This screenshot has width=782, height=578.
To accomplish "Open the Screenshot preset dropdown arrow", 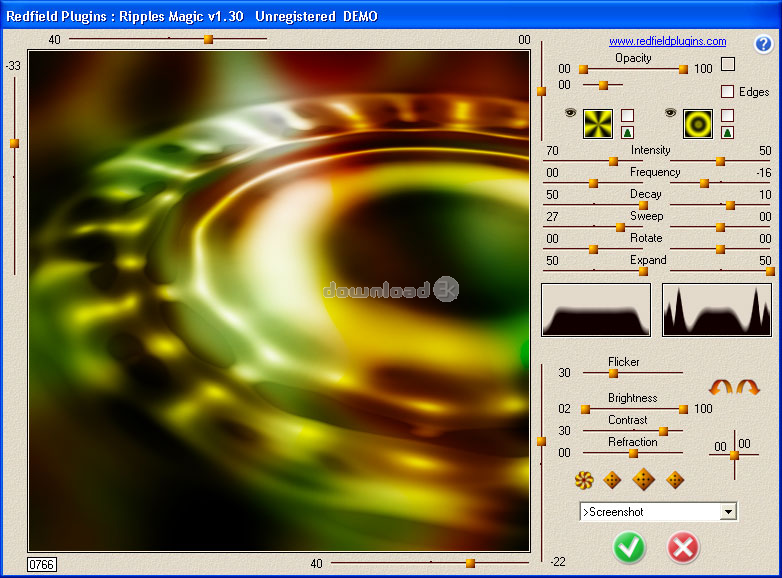I will coord(728,512).
